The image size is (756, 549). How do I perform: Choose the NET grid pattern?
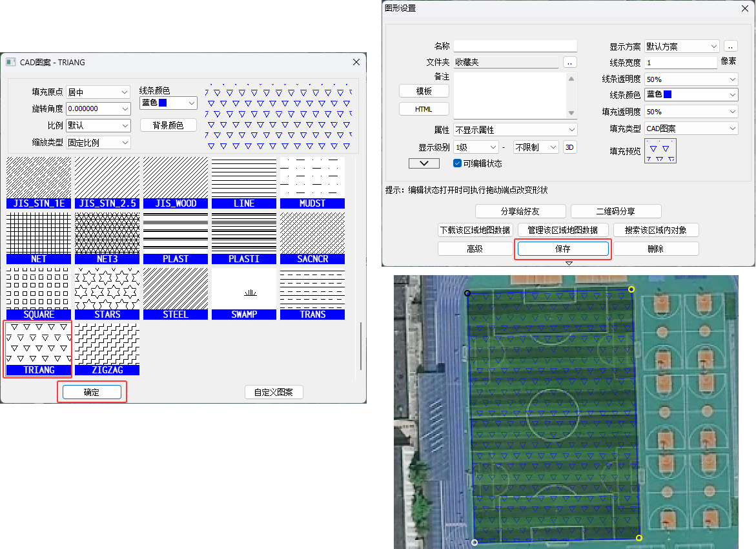point(39,238)
